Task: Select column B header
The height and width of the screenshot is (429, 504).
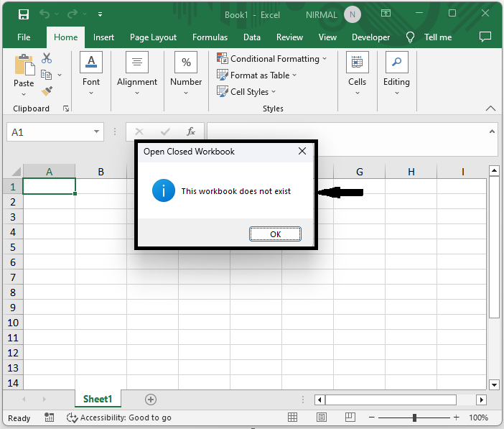Action: [x=101, y=172]
